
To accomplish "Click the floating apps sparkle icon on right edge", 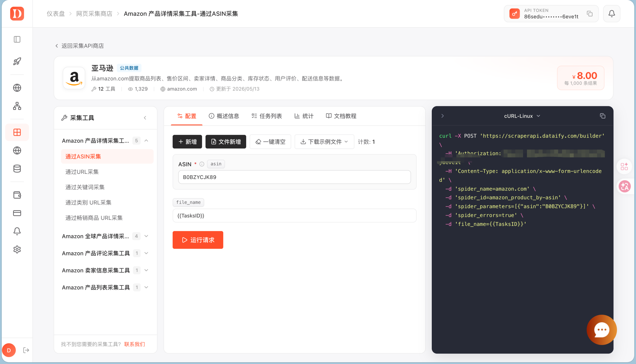I will point(625,167).
